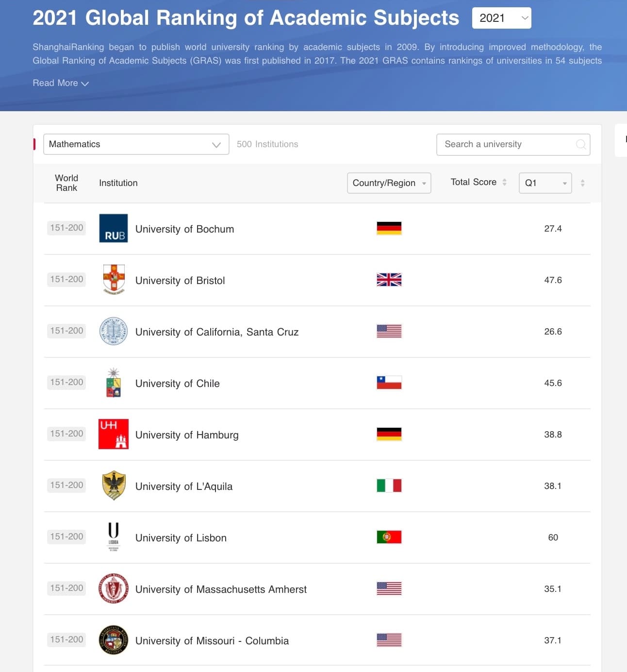Click the University of L'Aquila eagle crest

click(114, 486)
